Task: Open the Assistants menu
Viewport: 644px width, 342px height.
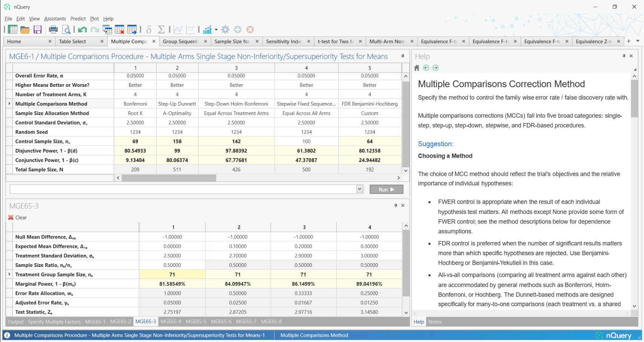Action: click(x=55, y=18)
